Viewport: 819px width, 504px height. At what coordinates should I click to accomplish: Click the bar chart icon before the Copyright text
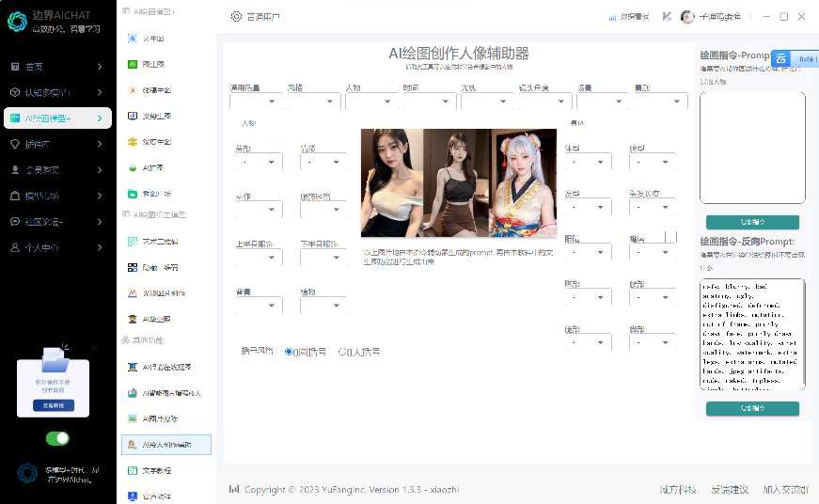tap(234, 489)
